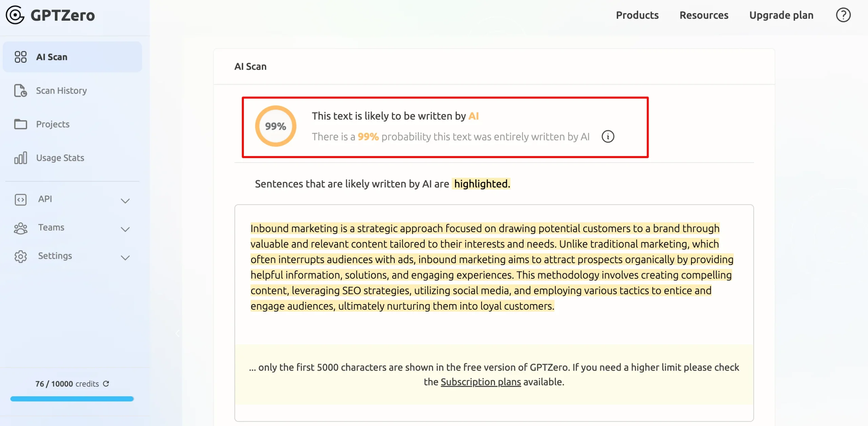The width and height of the screenshot is (868, 426).
Task: Open the Resources menu
Action: click(704, 15)
